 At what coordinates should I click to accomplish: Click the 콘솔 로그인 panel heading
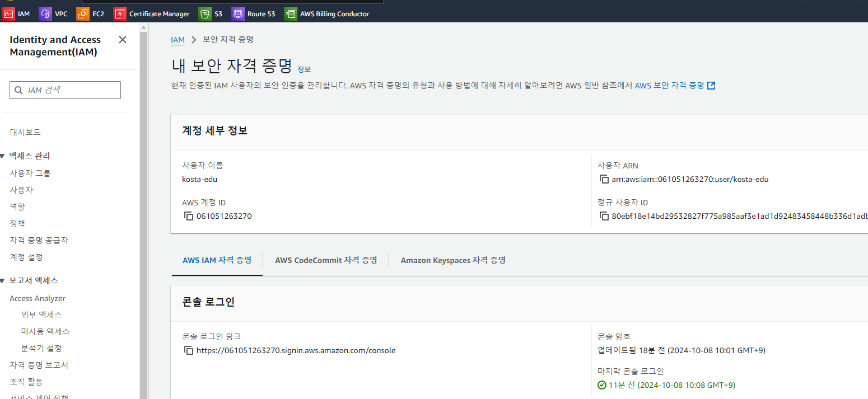pyautogui.click(x=208, y=302)
